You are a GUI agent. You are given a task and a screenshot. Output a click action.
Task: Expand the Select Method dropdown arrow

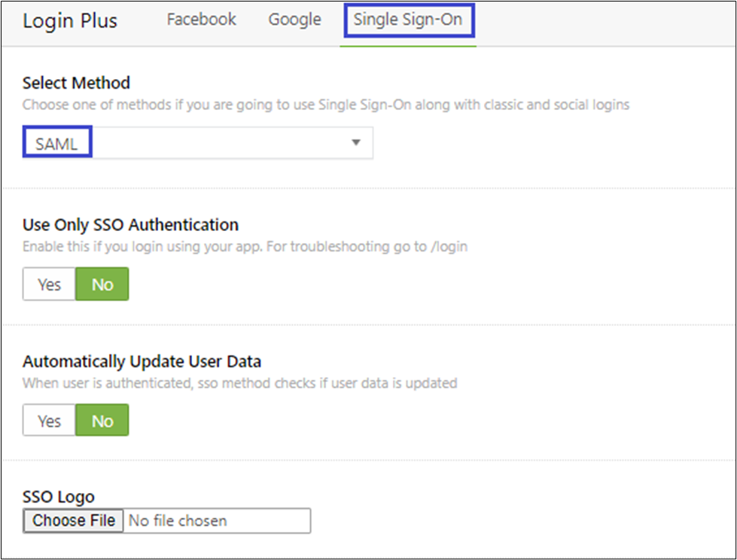(356, 143)
